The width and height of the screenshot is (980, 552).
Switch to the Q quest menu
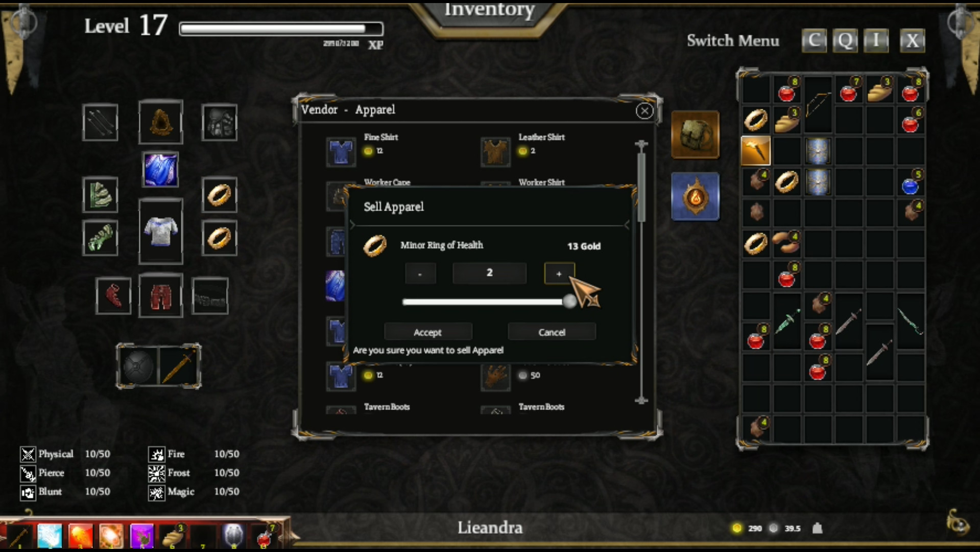pos(845,40)
